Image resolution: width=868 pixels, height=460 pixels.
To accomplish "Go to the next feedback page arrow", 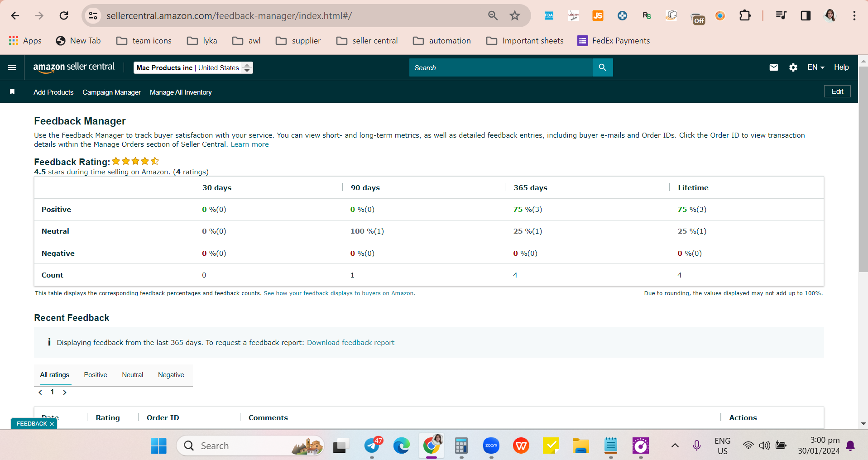I will (65, 393).
